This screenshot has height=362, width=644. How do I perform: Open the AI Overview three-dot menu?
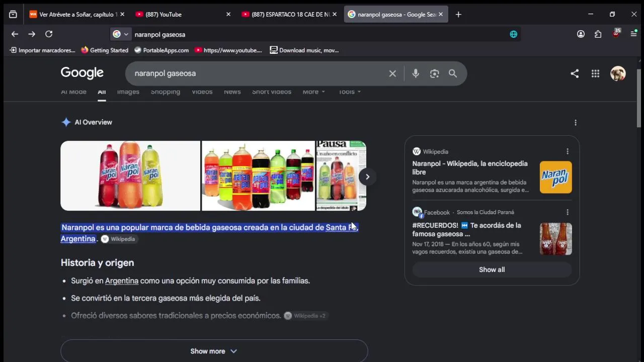pyautogui.click(x=576, y=122)
